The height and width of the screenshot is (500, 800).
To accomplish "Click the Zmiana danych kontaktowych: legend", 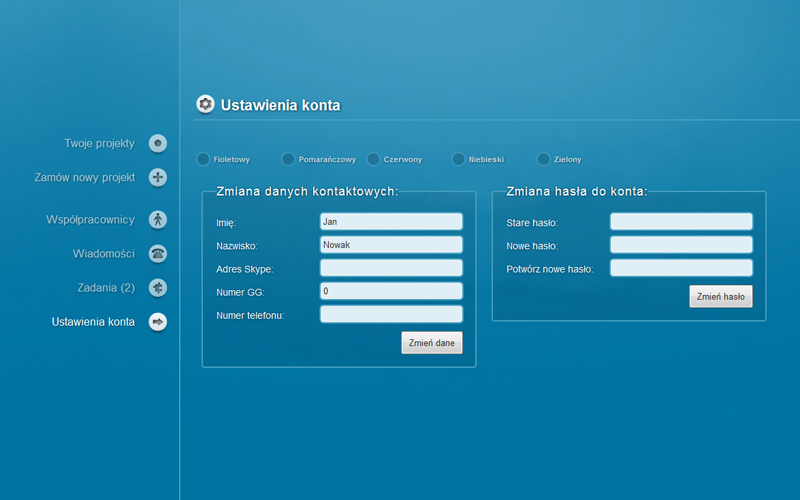I will [x=307, y=191].
